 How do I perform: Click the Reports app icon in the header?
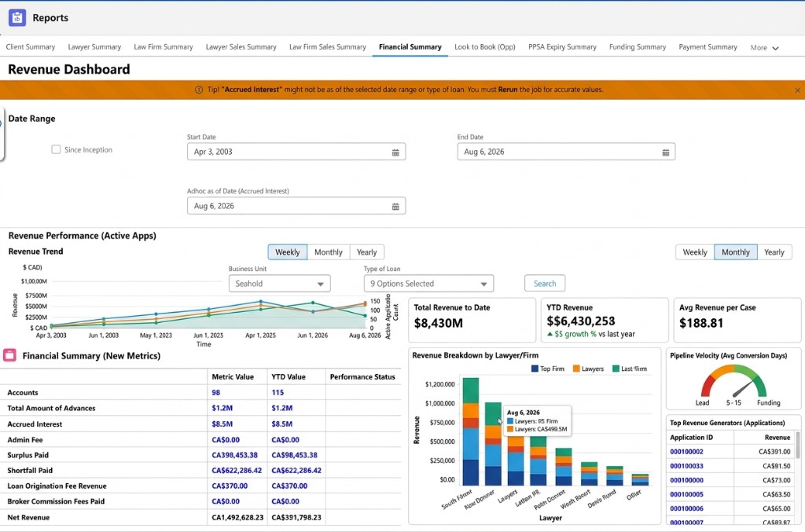[x=17, y=17]
